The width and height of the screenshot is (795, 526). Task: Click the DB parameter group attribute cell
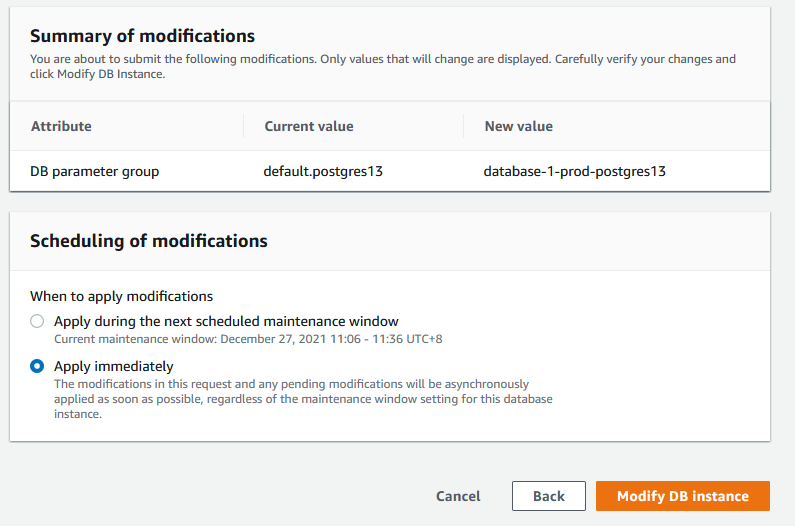tap(95, 171)
